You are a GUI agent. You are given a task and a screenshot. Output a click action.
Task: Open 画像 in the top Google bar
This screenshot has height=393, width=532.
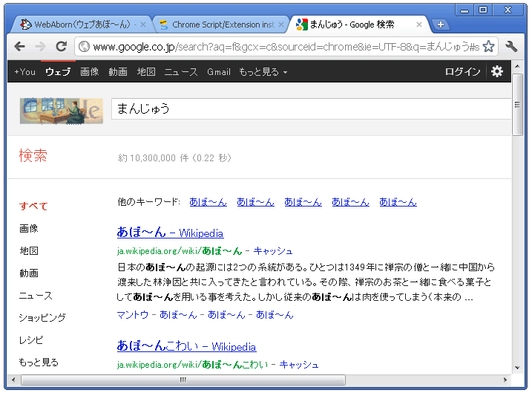pyautogui.click(x=90, y=72)
